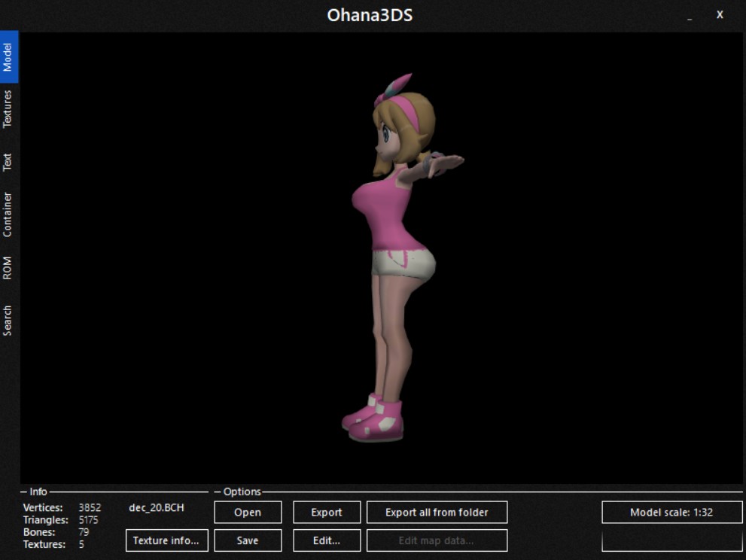Open the Edit... dialog

[327, 540]
